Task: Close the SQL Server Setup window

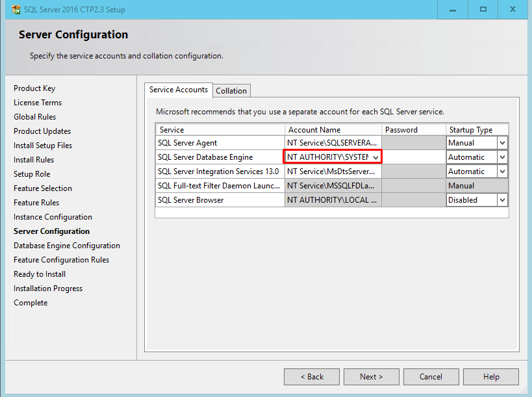Action: coord(513,10)
